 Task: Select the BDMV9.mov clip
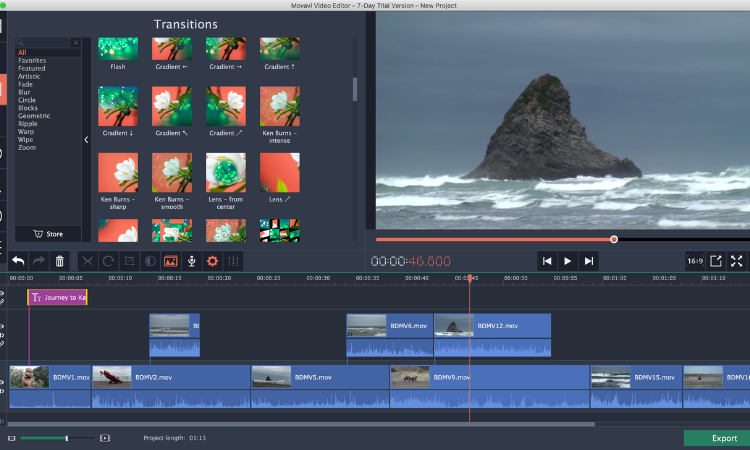[489, 386]
